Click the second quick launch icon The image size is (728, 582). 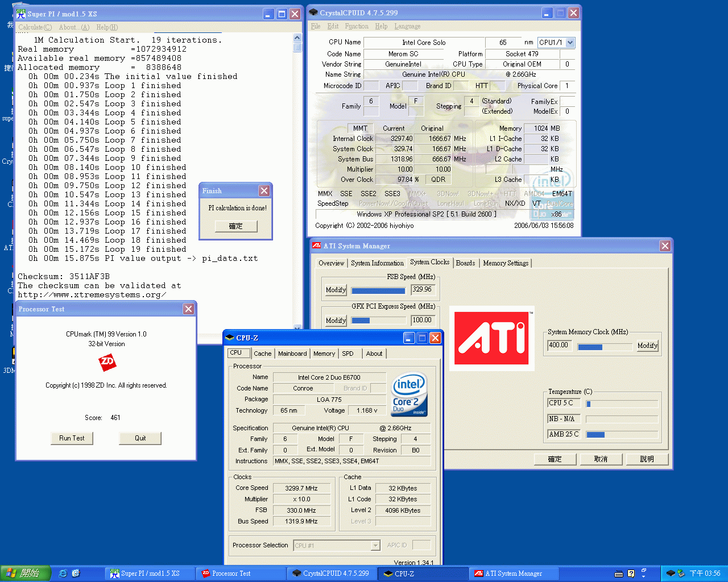pos(76,573)
